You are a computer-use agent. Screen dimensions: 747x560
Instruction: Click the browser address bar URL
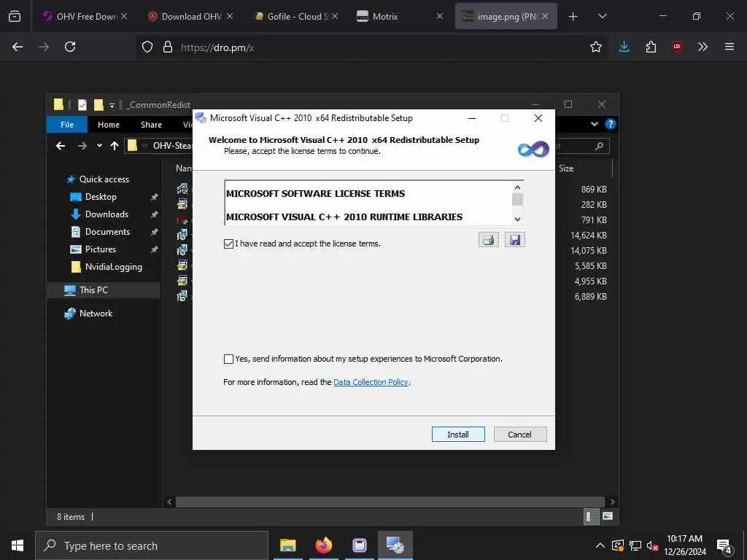point(217,47)
